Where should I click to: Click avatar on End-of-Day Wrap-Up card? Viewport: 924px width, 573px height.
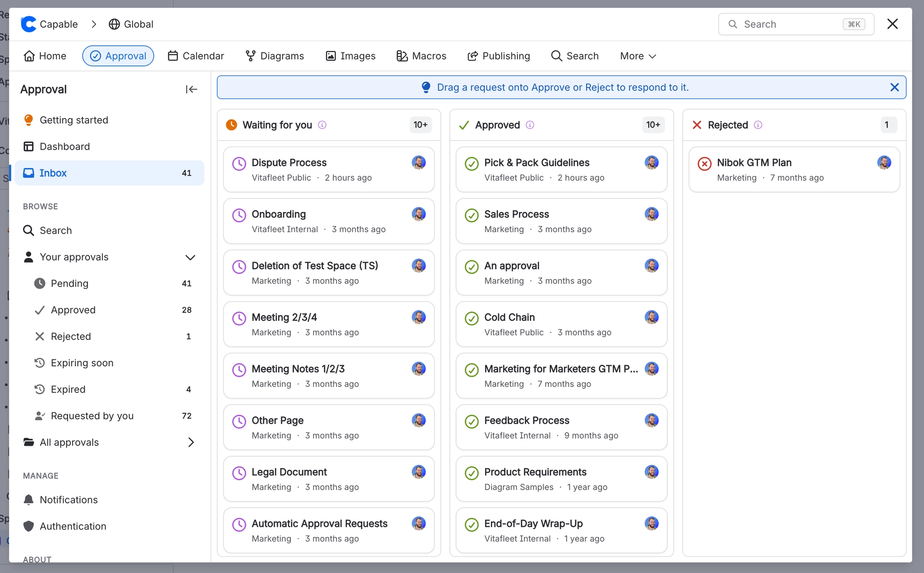[651, 523]
